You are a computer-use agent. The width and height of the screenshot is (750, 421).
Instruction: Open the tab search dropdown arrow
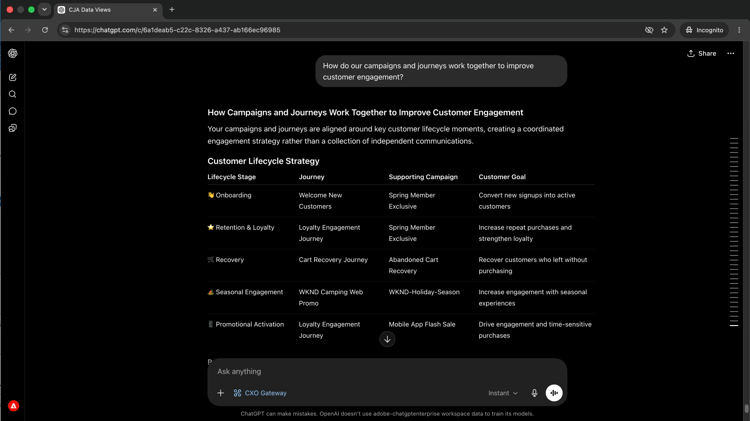(44, 10)
